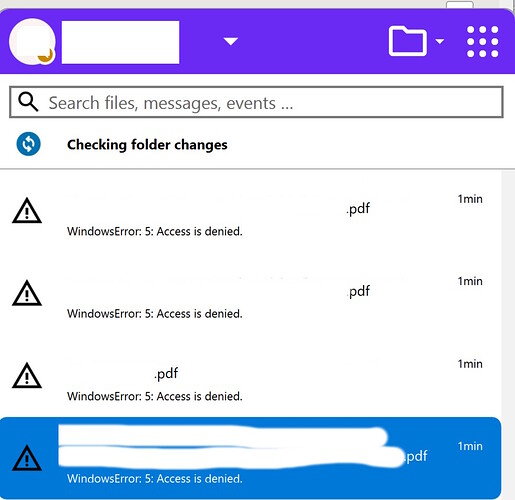Screen dimensions: 515x500
Task: Click the vertical scrollbar track on right
Action: [508, 335]
